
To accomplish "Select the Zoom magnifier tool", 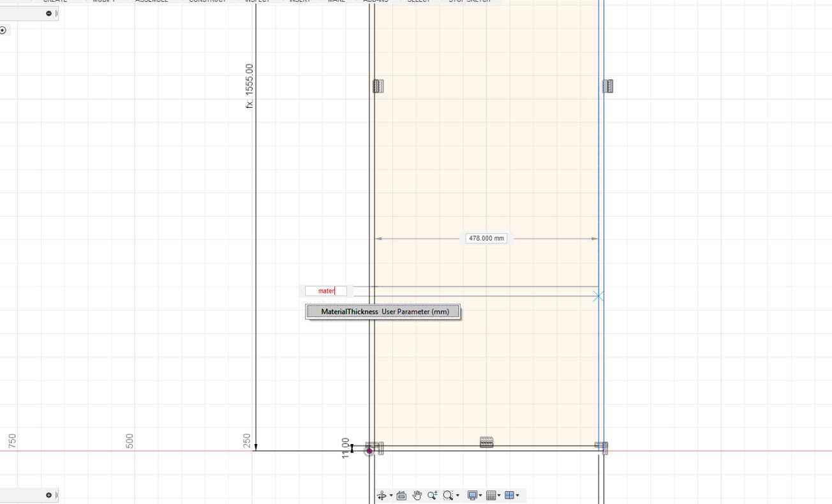I will click(433, 495).
